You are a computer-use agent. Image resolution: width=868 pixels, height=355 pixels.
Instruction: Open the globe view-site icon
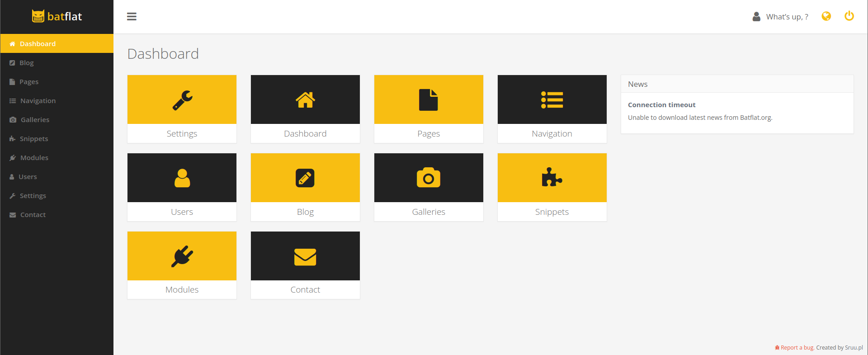point(826,16)
